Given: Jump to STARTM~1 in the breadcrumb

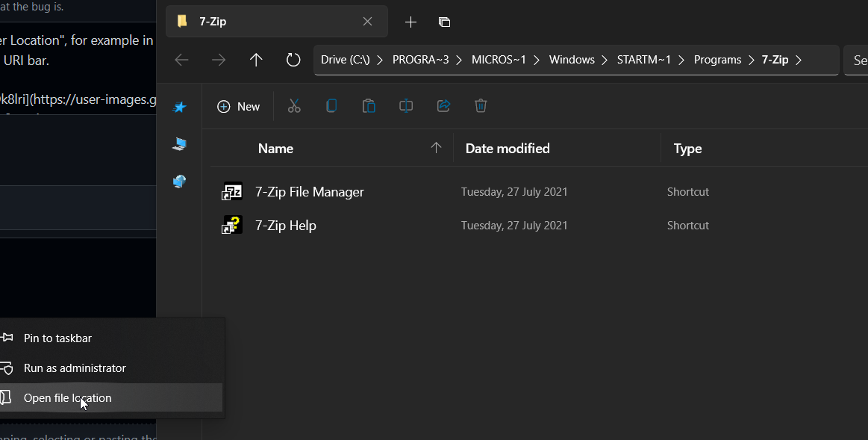Looking at the screenshot, I should (644, 60).
